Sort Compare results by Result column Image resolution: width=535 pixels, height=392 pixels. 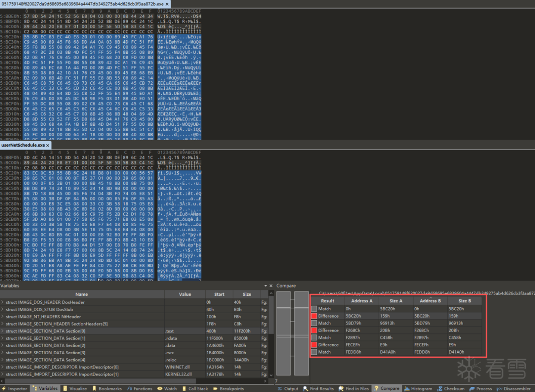pos(327,301)
